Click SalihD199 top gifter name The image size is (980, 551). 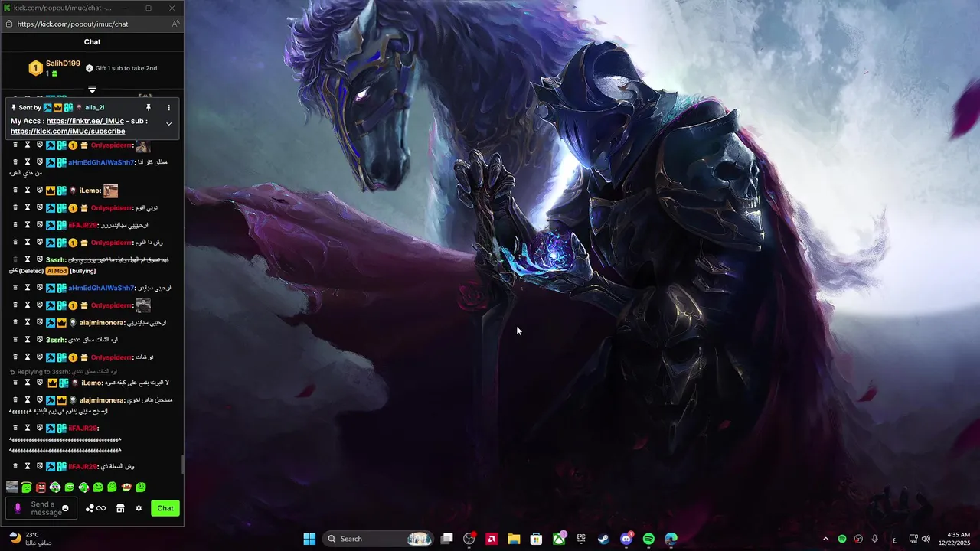click(63, 64)
